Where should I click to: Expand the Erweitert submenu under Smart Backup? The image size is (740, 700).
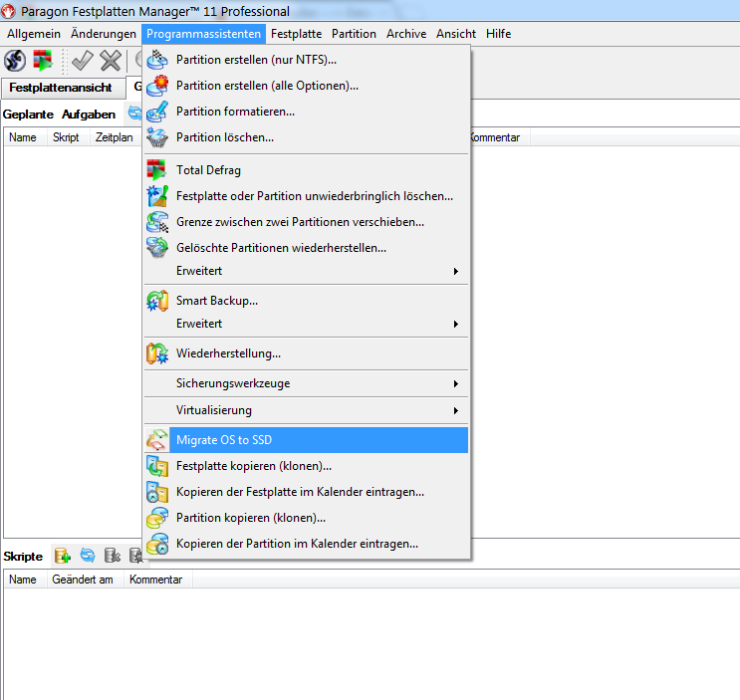pos(307,324)
